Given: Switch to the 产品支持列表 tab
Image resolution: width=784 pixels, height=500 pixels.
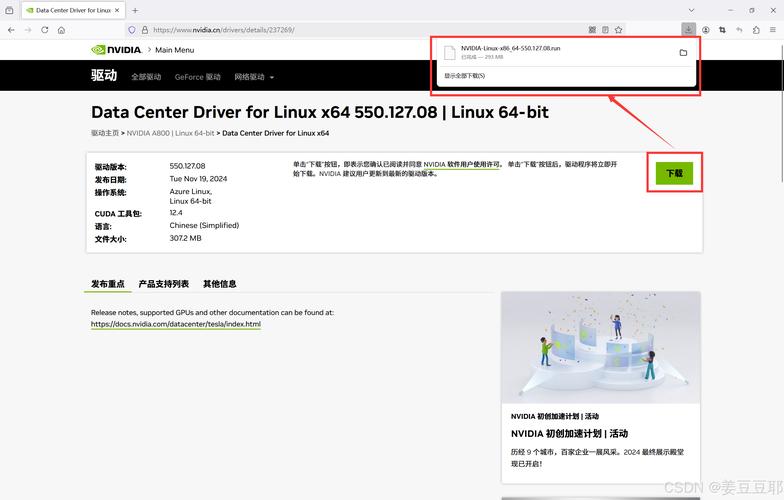Looking at the screenshot, I should pos(163,284).
